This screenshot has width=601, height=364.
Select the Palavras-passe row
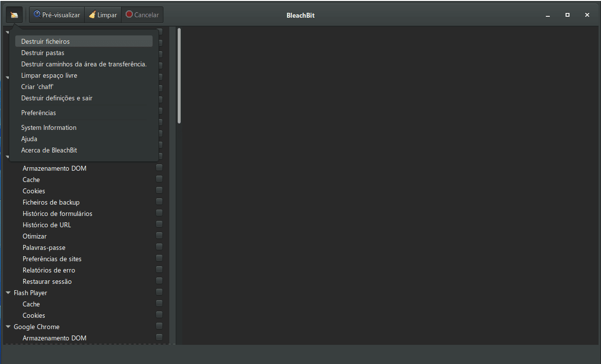tap(86, 247)
